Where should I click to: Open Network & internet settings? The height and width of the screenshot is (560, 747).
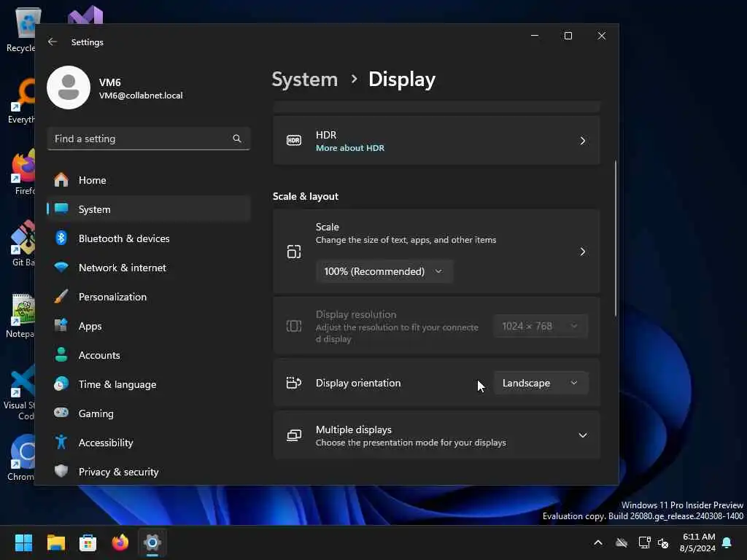149,268
